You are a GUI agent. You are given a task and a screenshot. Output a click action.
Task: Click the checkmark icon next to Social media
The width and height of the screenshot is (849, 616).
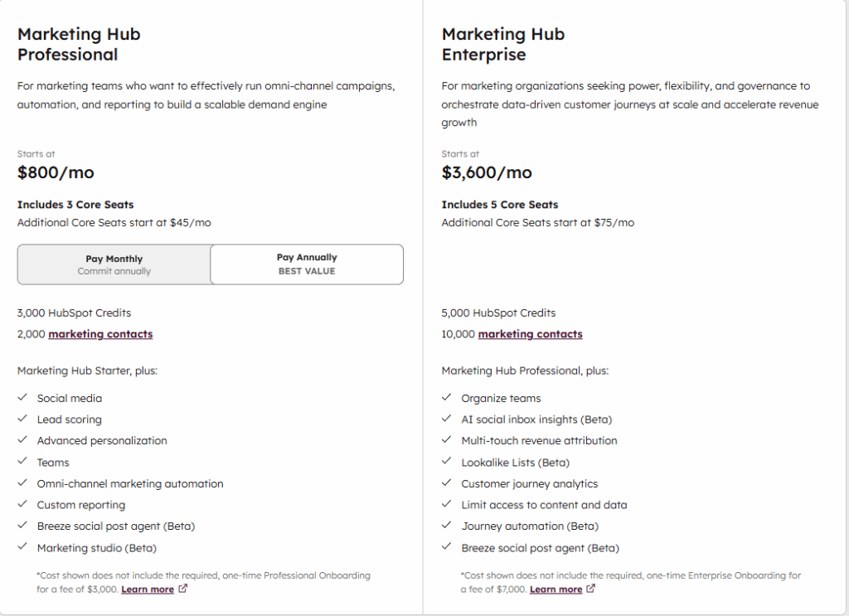point(22,398)
